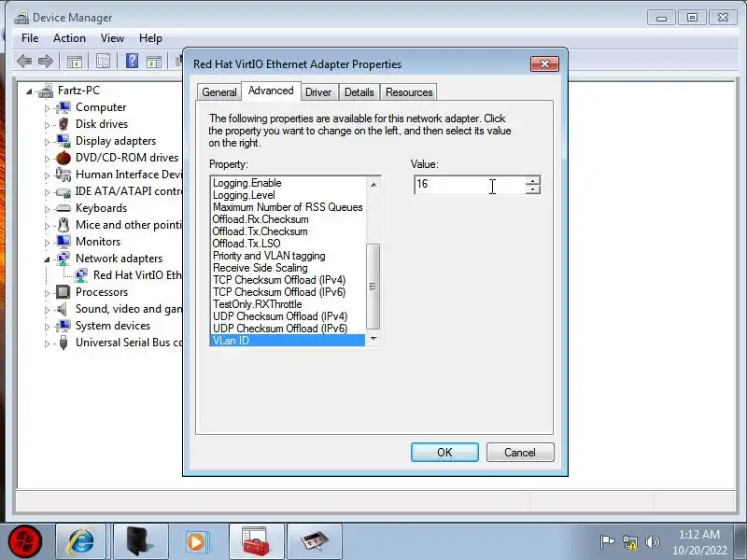Viewport: 747px width, 560px height.
Task: Switch to the Details tab
Action: click(359, 92)
